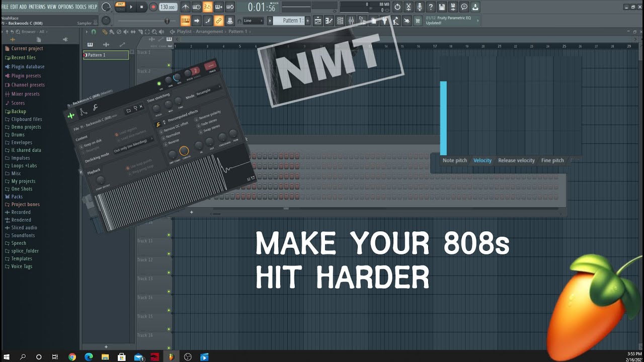Viewport: 644px width, 362px height.
Task: Toggle Keep on disk option
Action: click(90, 143)
